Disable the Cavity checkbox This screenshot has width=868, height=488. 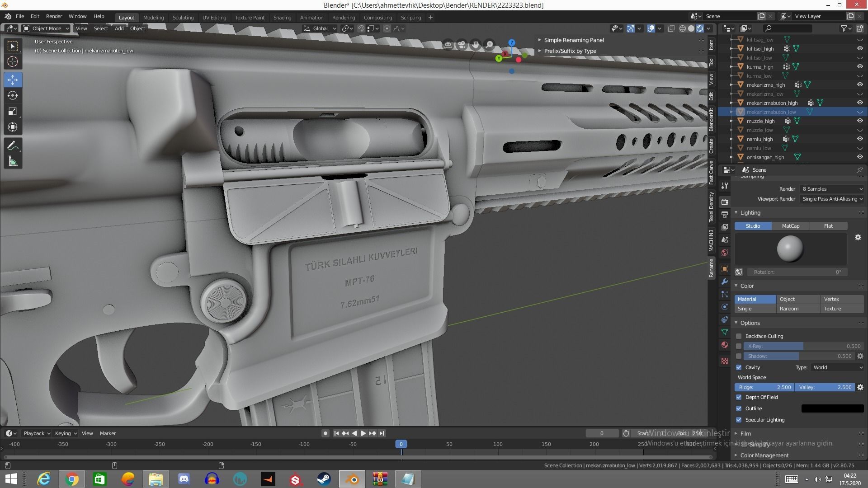tap(739, 367)
